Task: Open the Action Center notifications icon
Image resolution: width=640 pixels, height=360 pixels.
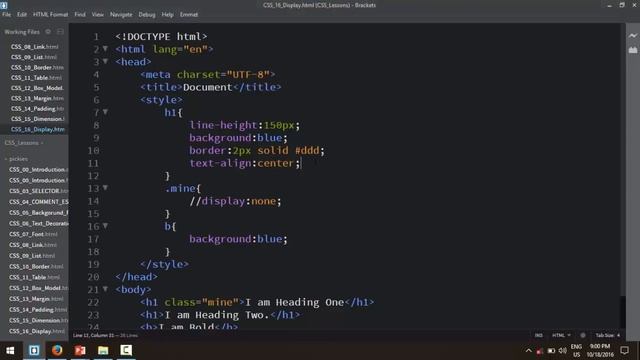Action: click(x=624, y=350)
